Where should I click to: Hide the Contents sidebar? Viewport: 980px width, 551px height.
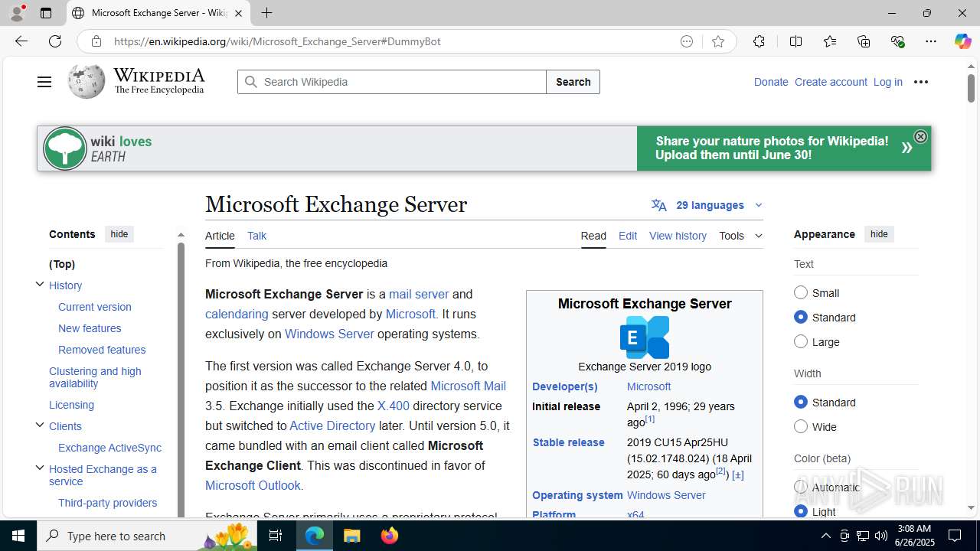click(119, 234)
